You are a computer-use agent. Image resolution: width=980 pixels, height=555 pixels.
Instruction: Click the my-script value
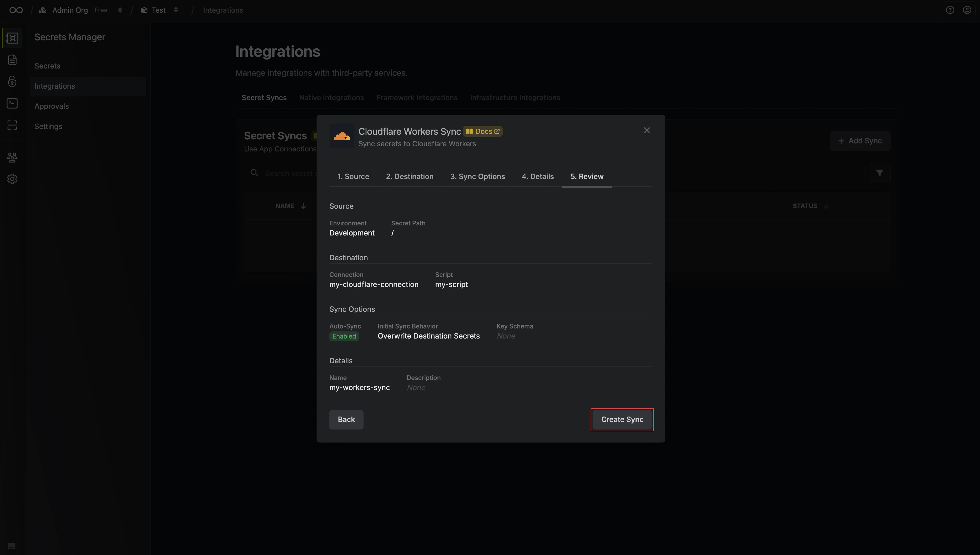451,284
